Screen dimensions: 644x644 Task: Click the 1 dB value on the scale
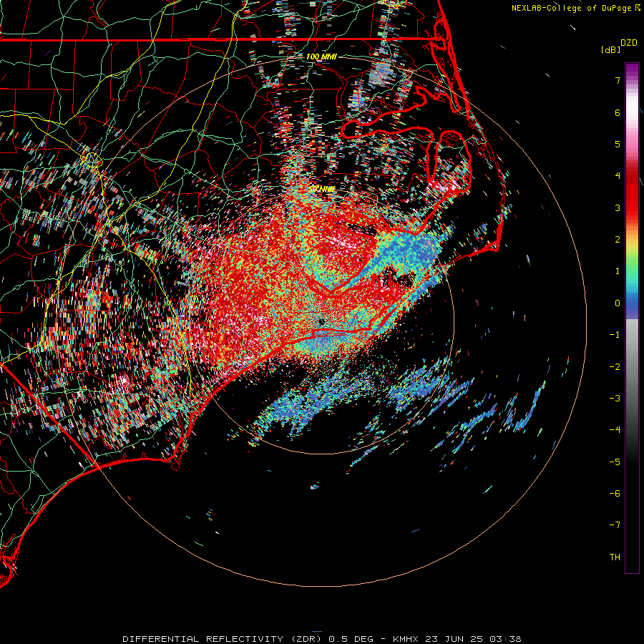618,271
